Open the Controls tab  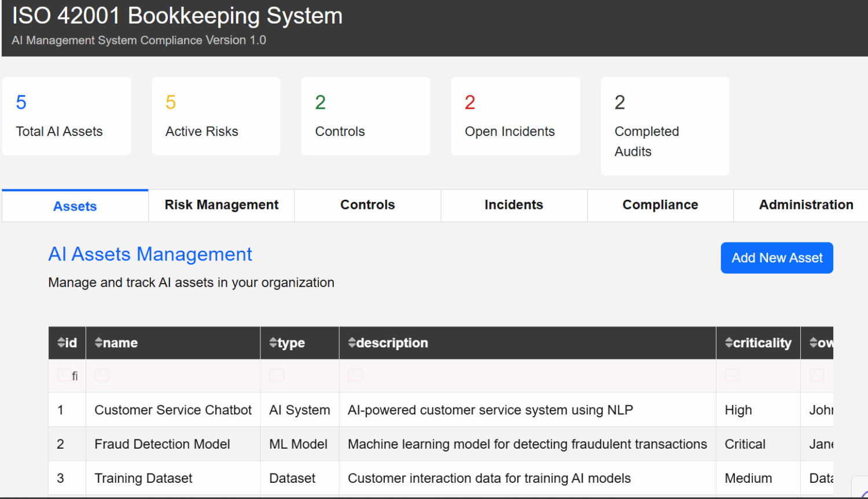(367, 205)
